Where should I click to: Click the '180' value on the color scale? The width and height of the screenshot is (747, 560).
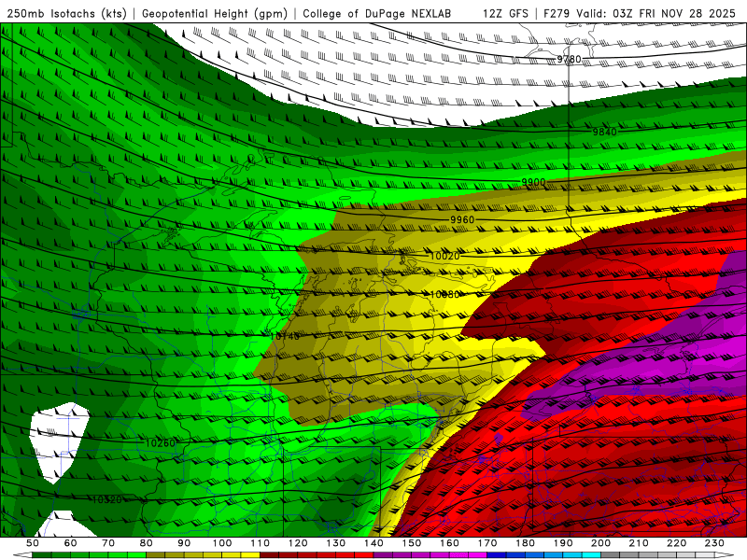point(525,543)
